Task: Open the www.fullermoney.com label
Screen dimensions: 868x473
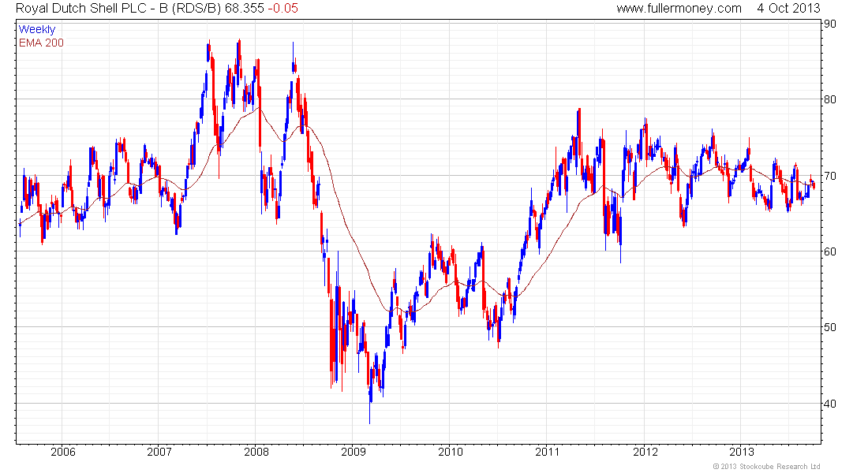Action: [679, 9]
